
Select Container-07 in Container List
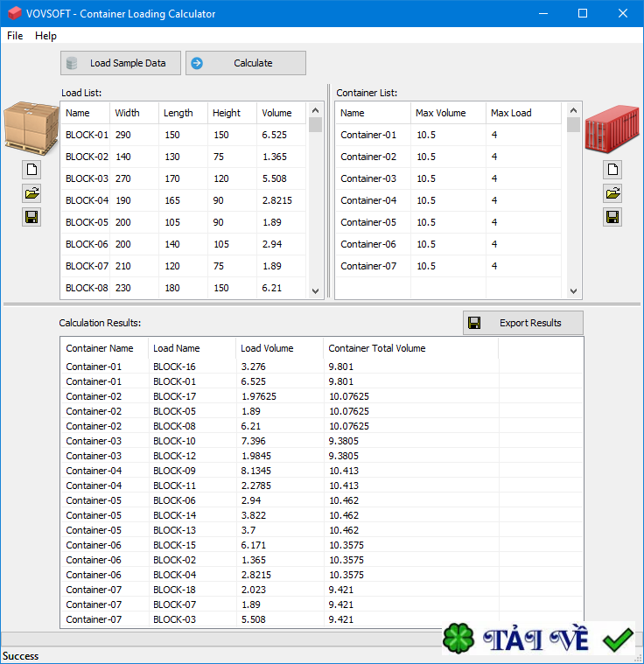click(x=449, y=266)
